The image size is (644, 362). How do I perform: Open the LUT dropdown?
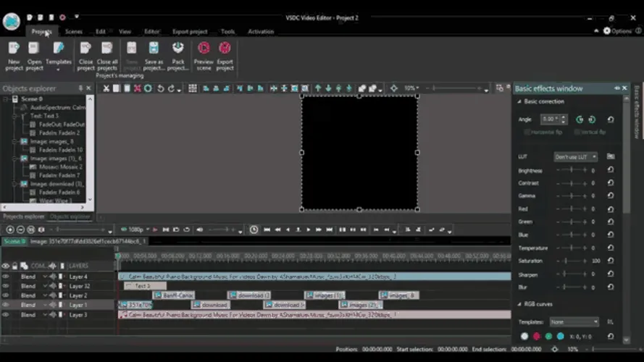576,156
